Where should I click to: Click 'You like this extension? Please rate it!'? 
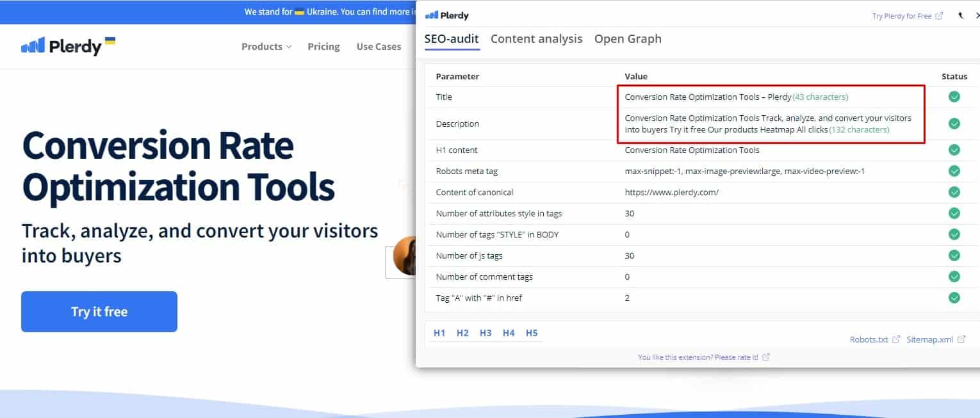tap(703, 357)
